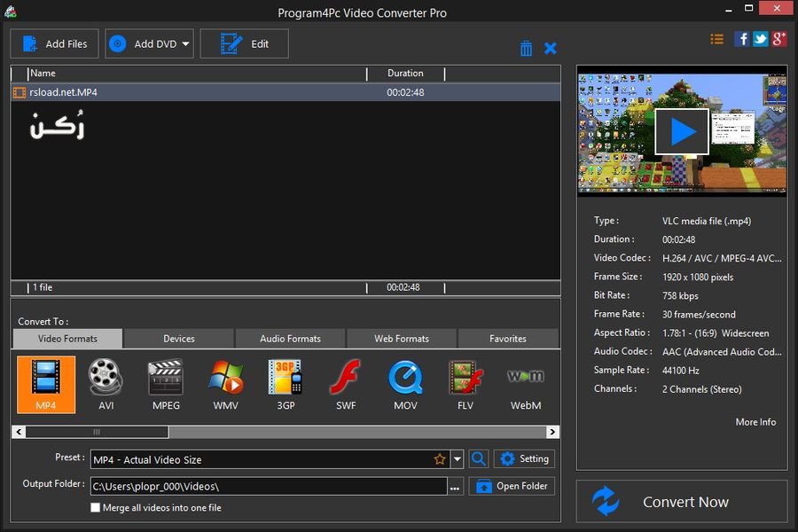Click the film strip icon beside rsload.net.MP4
Screen dimensions: 798x532
[20, 92]
